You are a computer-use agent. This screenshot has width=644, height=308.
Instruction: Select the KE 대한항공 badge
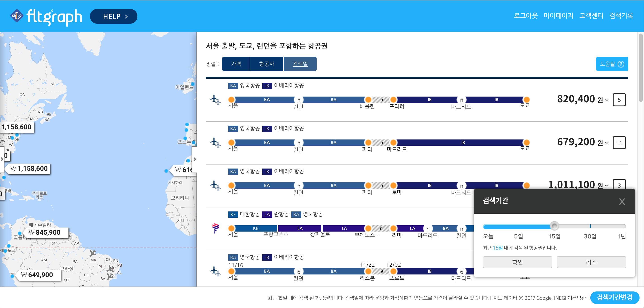(x=233, y=214)
